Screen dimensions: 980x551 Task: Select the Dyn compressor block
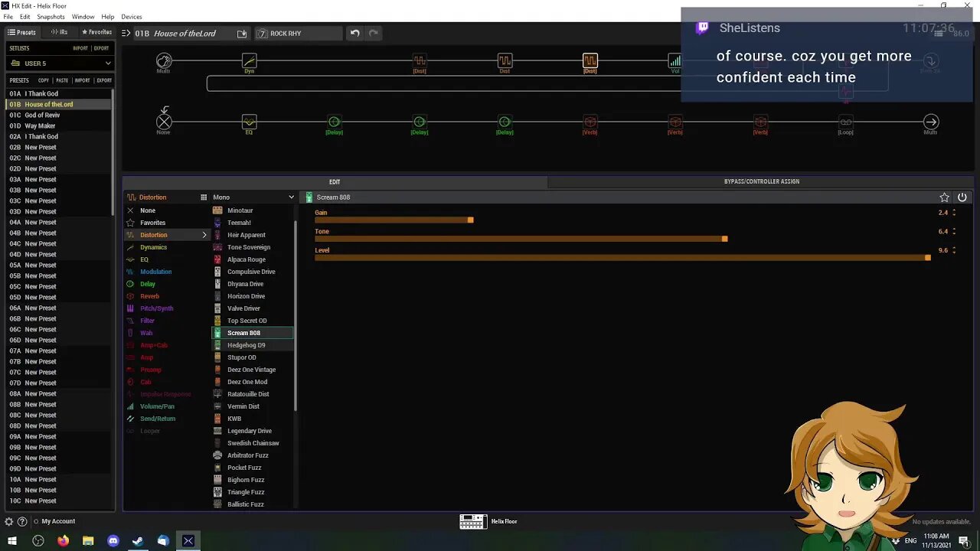249,60
